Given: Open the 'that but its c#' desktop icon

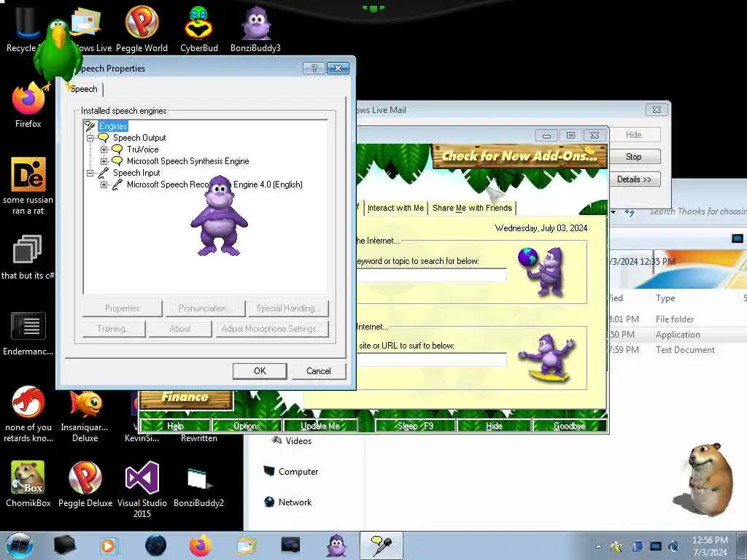Looking at the screenshot, I should tap(28, 257).
